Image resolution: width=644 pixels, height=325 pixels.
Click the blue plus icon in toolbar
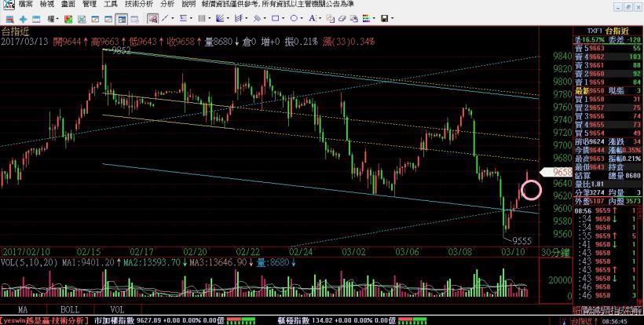23,17
